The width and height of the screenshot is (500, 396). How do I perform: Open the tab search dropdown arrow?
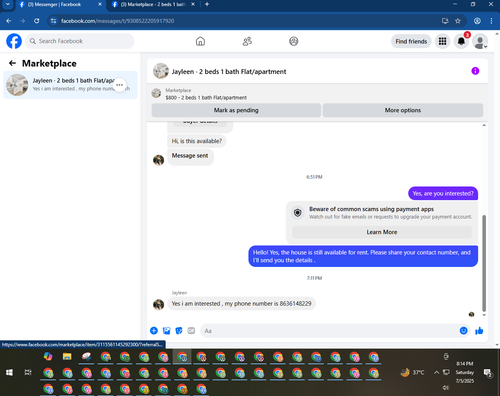[8, 4]
